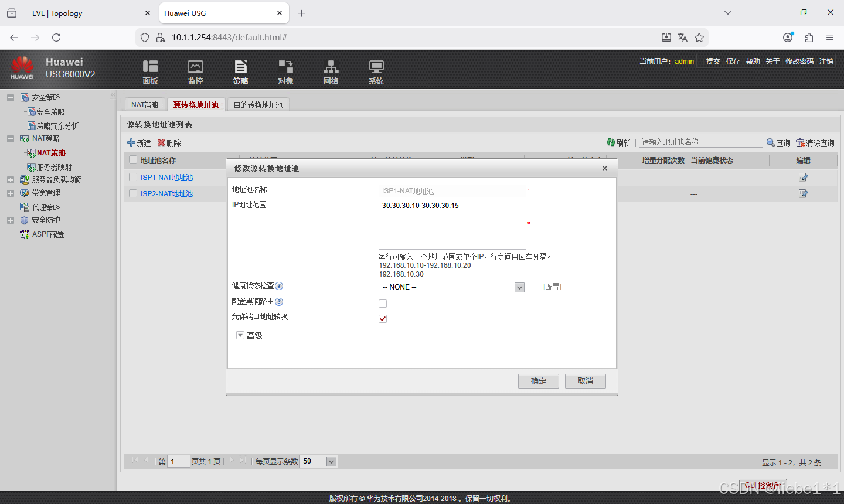The image size is (844, 504).
Task: Expand 服务器负载均衡 tree node
Action: click(x=11, y=180)
